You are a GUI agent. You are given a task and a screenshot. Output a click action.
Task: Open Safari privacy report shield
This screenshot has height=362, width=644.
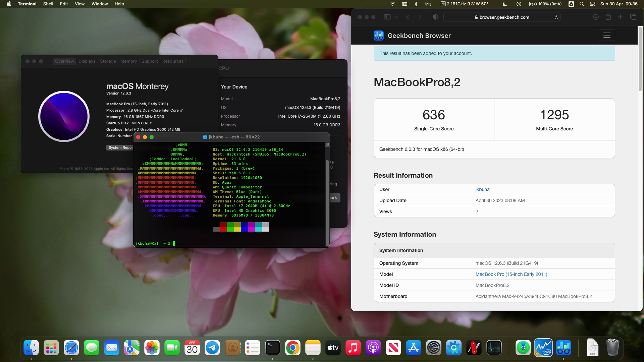pyautogui.click(x=436, y=17)
